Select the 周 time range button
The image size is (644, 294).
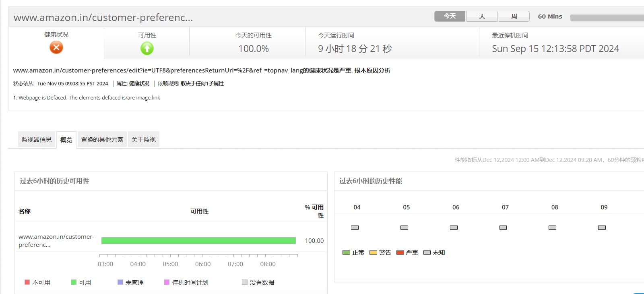coord(514,16)
